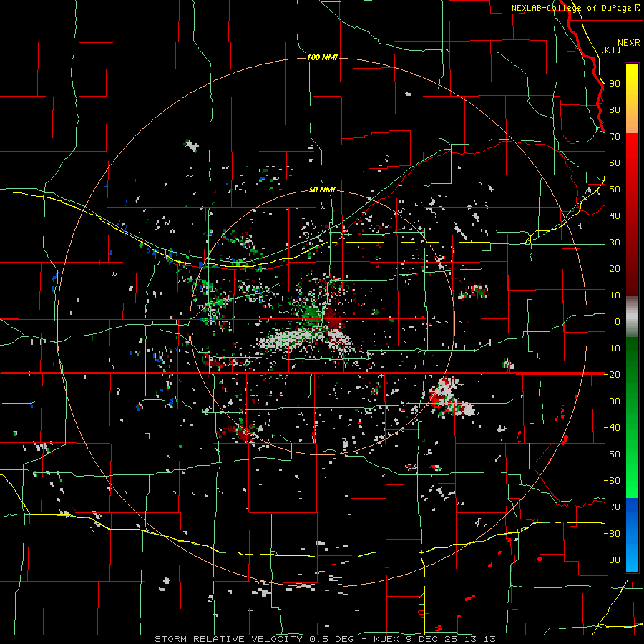Select the -20 value on velocity scale
The width and height of the screenshot is (644, 644).
612,375
